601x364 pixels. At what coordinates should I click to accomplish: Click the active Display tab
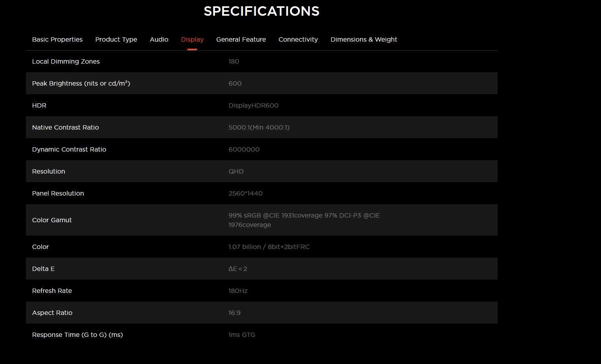point(192,39)
